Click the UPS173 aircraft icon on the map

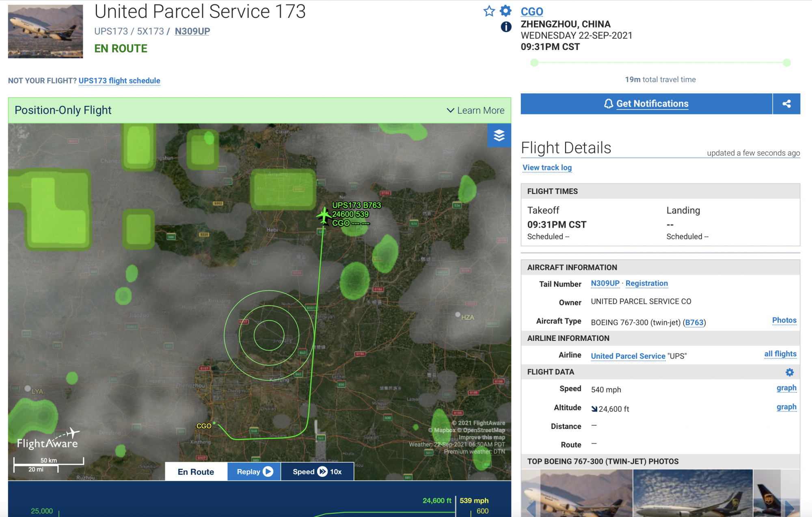pos(324,215)
